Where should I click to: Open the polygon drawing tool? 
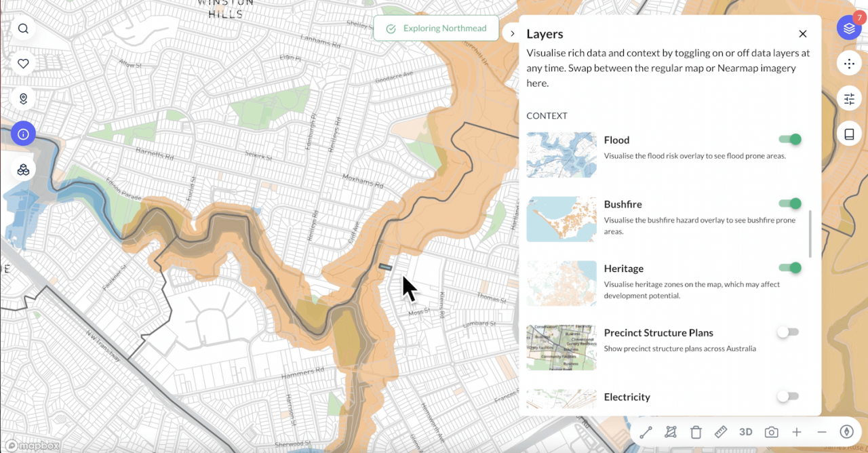[x=671, y=432]
